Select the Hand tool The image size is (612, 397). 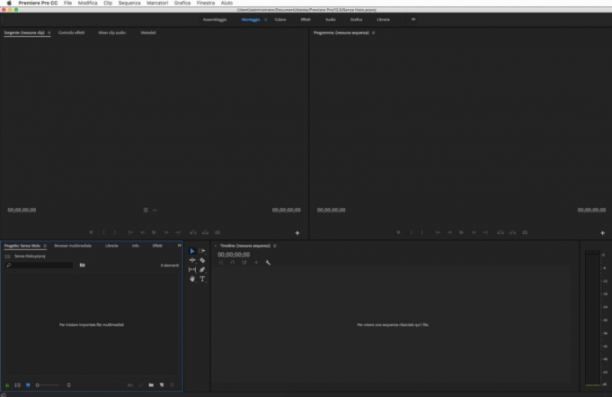click(x=192, y=279)
